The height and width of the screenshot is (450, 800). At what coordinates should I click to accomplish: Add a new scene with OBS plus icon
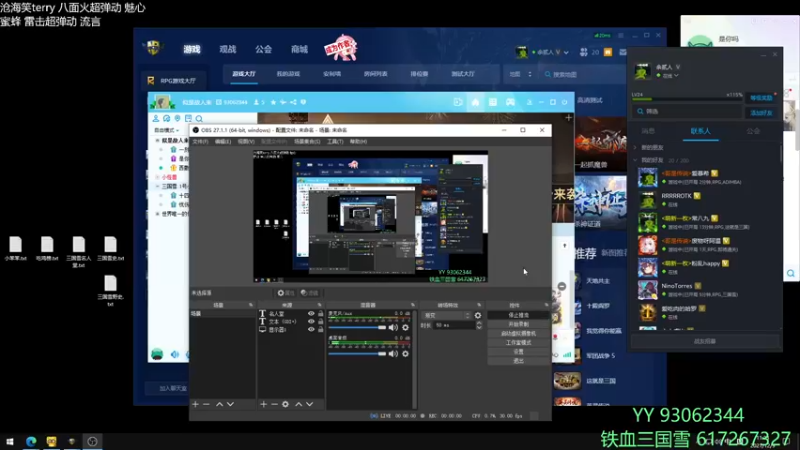pos(195,404)
